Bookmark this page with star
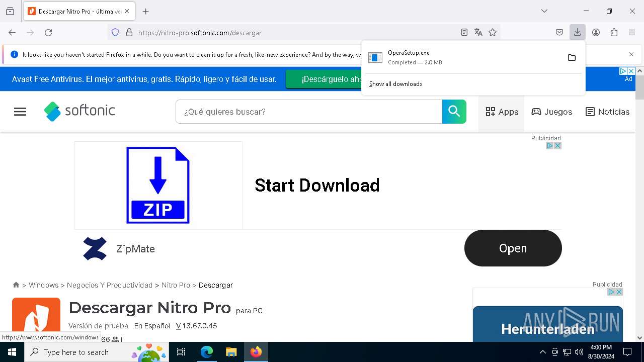The width and height of the screenshot is (644, 362). (x=493, y=32)
